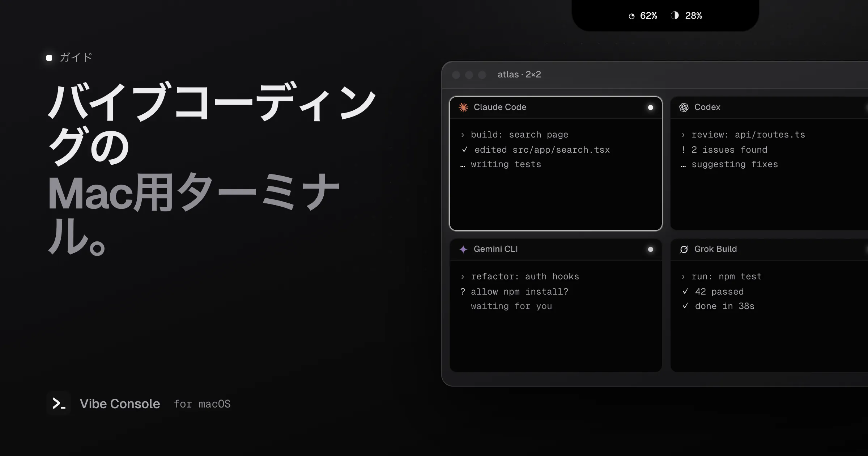This screenshot has width=868, height=456.
Task: Click the Grok Build logo icon
Action: 684,249
